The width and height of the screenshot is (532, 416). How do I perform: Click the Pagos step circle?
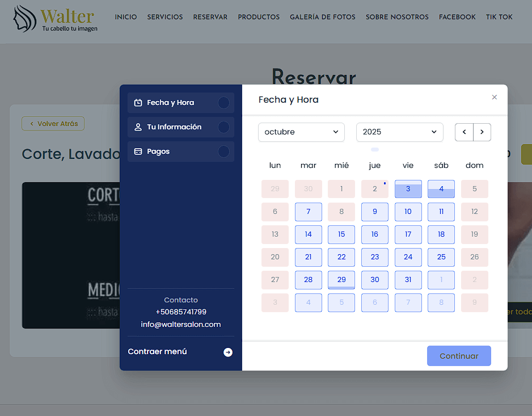(x=223, y=152)
